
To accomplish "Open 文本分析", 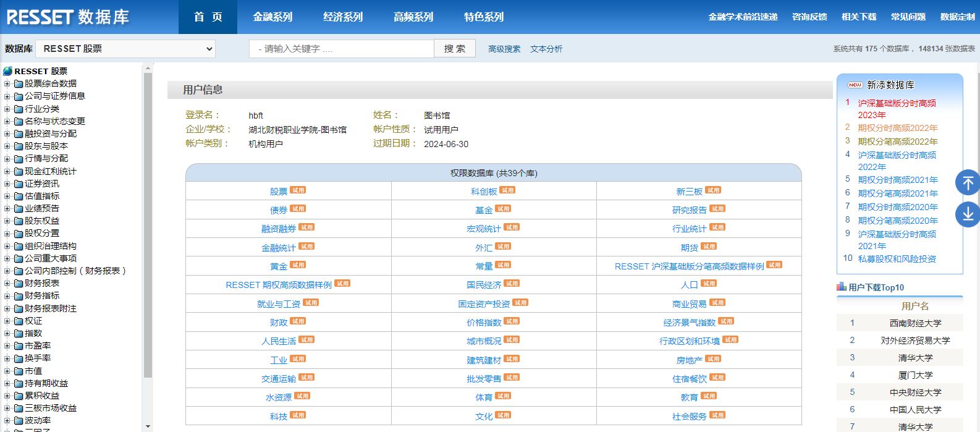I will click(x=546, y=49).
